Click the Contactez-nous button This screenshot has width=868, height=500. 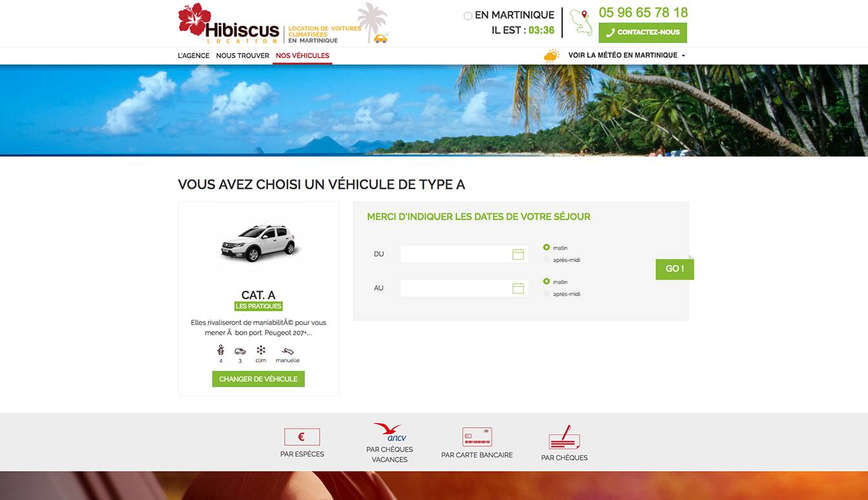tap(643, 32)
